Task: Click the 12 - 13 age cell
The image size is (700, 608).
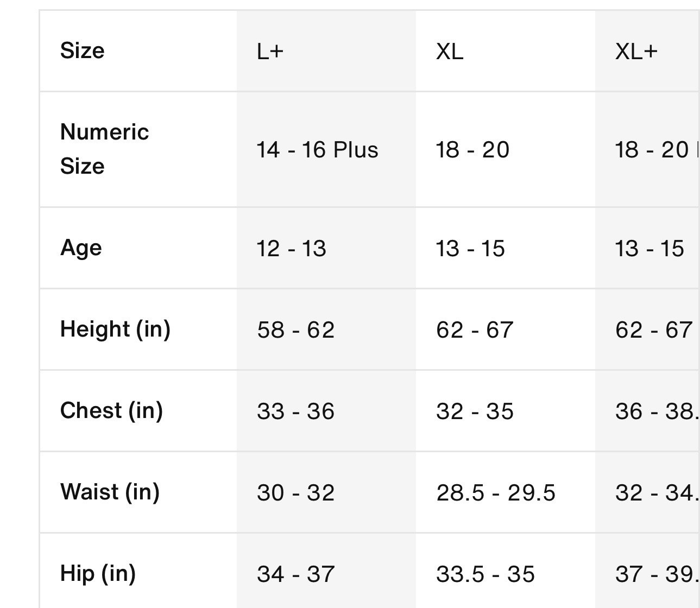Action: tap(326, 248)
